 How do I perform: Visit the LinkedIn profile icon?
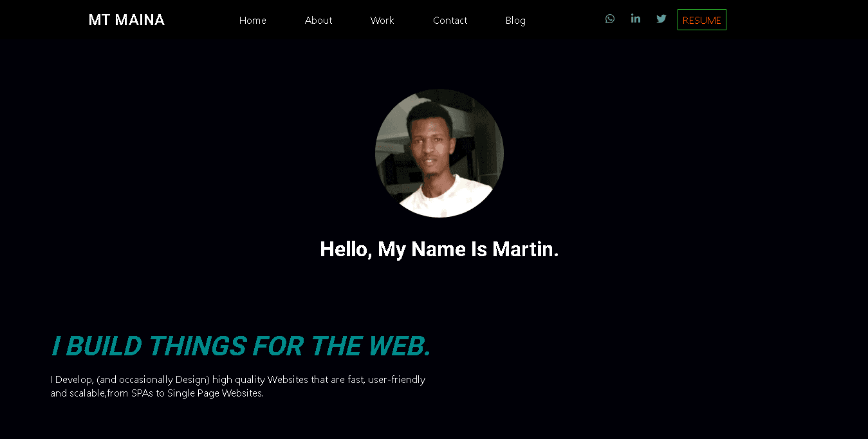click(636, 18)
